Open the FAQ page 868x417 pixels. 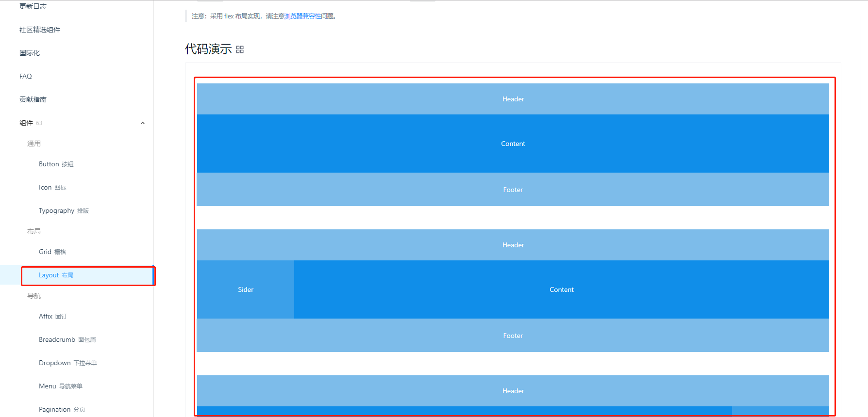[26, 76]
